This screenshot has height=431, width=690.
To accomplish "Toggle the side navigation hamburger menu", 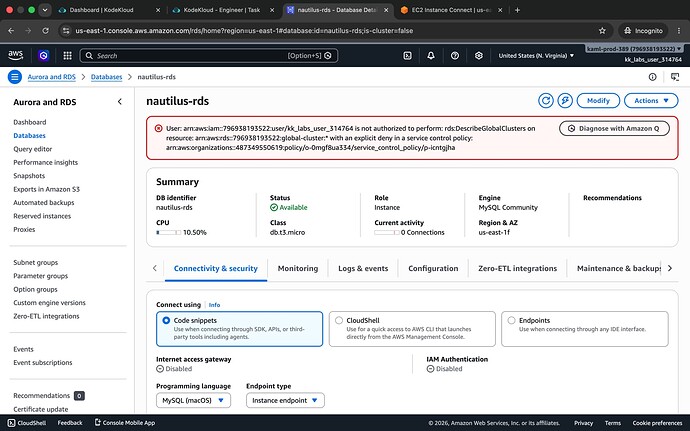I will [x=15, y=77].
